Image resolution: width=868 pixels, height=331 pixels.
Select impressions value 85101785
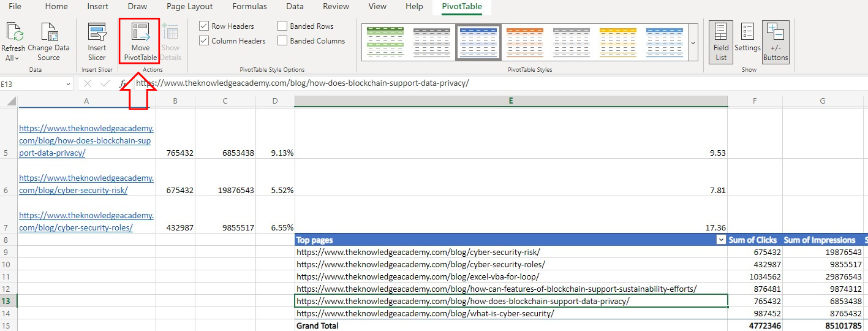[823, 325]
